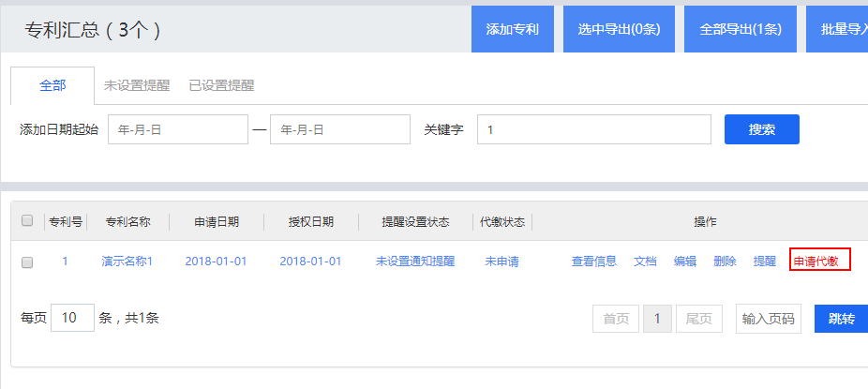
Task: Export all via 全部导出(1条)
Action: click(741, 29)
